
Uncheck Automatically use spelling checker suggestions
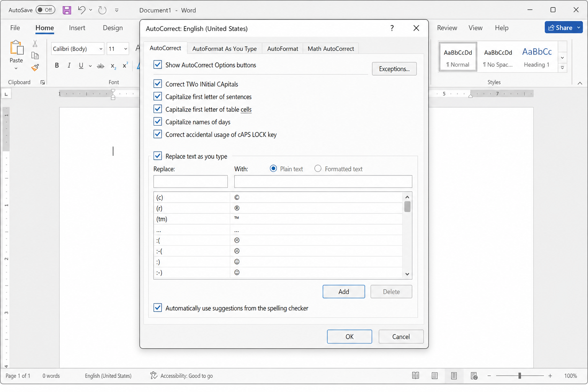point(158,307)
